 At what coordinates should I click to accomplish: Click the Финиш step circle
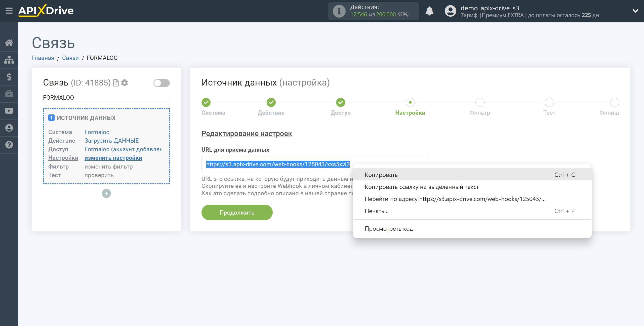pyautogui.click(x=615, y=102)
